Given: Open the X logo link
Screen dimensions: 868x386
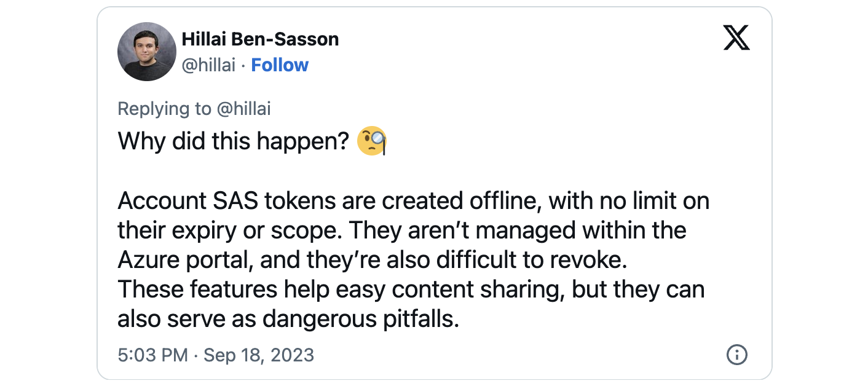Looking at the screenshot, I should pos(736,40).
